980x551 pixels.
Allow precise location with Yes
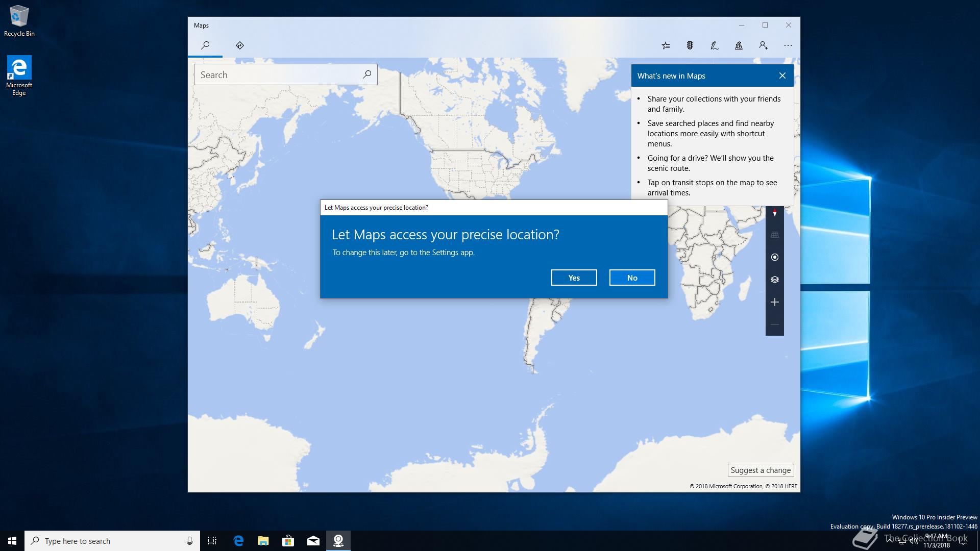tap(574, 278)
